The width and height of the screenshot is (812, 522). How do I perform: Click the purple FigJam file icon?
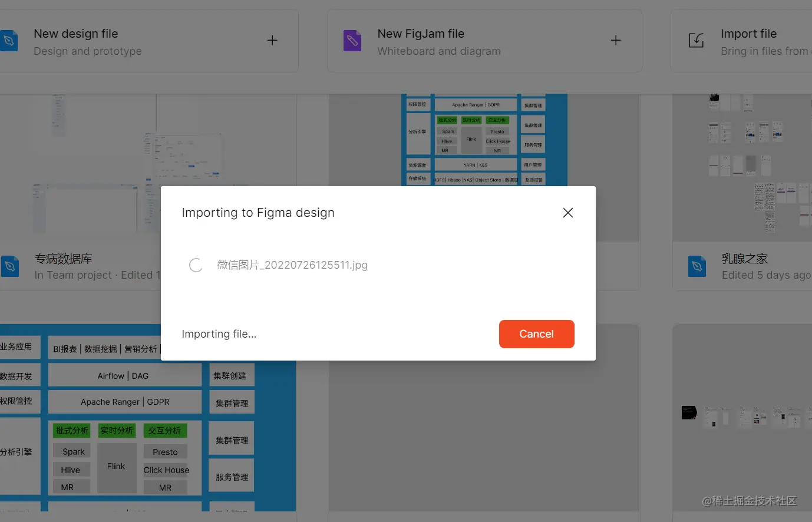[x=352, y=41]
